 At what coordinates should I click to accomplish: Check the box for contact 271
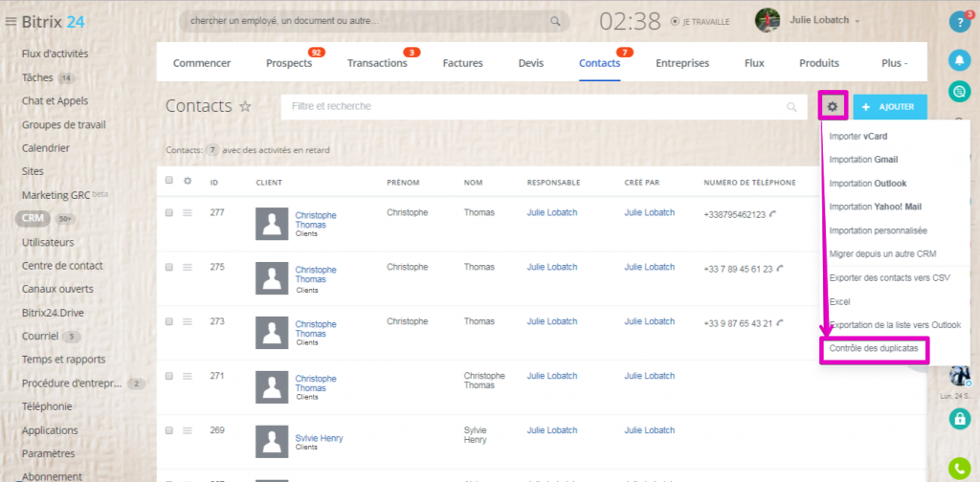pos(168,376)
